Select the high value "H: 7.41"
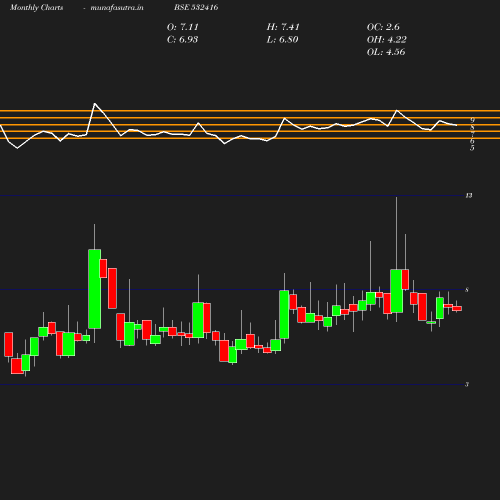Viewport: 500px width, 500px height. click(x=283, y=27)
